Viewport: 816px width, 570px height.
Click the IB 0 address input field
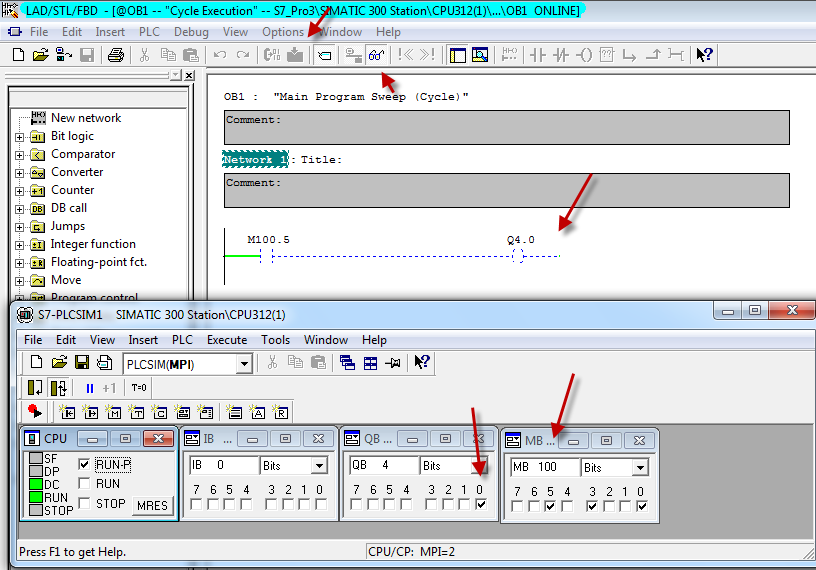[x=224, y=465]
